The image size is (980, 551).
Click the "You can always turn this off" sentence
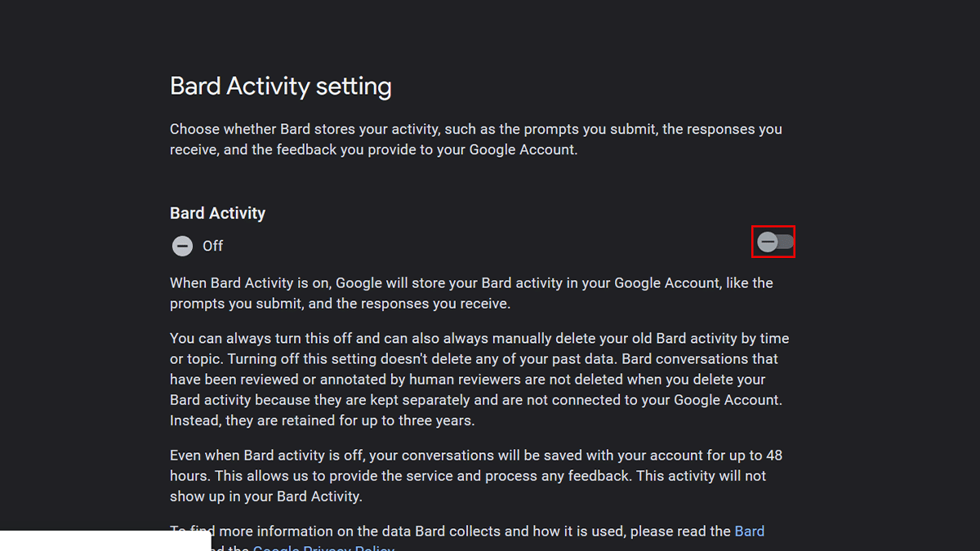[276, 339]
